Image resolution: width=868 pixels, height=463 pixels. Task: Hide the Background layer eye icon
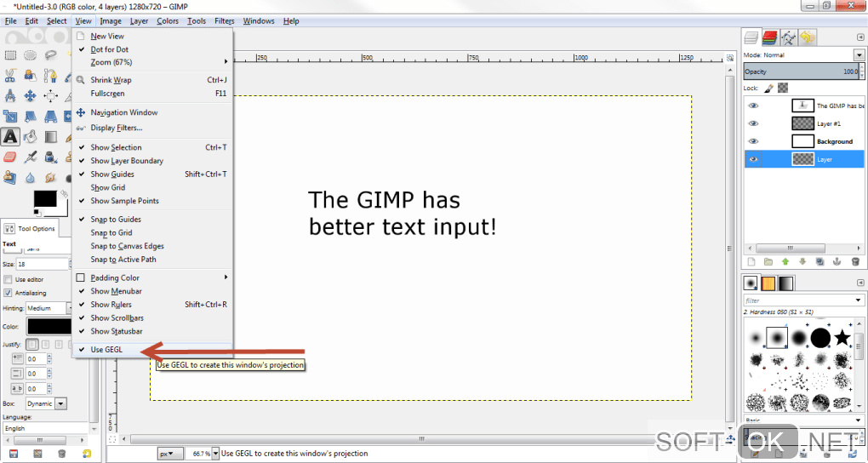pyautogui.click(x=753, y=141)
